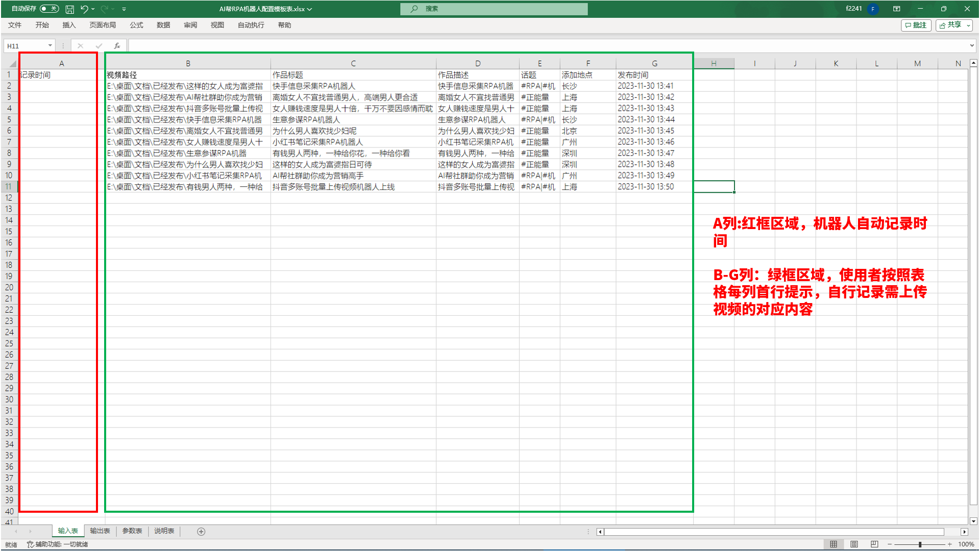Open the file name dropdown in title bar

[x=309, y=9]
